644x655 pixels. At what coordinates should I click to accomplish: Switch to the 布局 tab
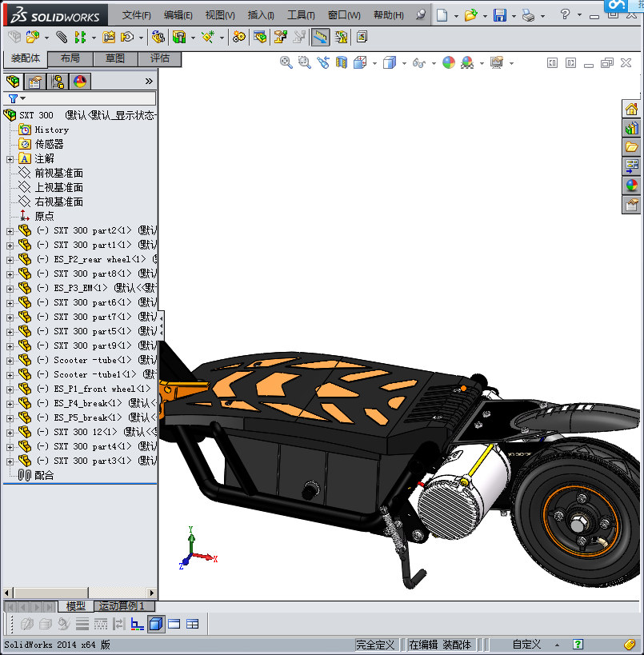coord(70,58)
